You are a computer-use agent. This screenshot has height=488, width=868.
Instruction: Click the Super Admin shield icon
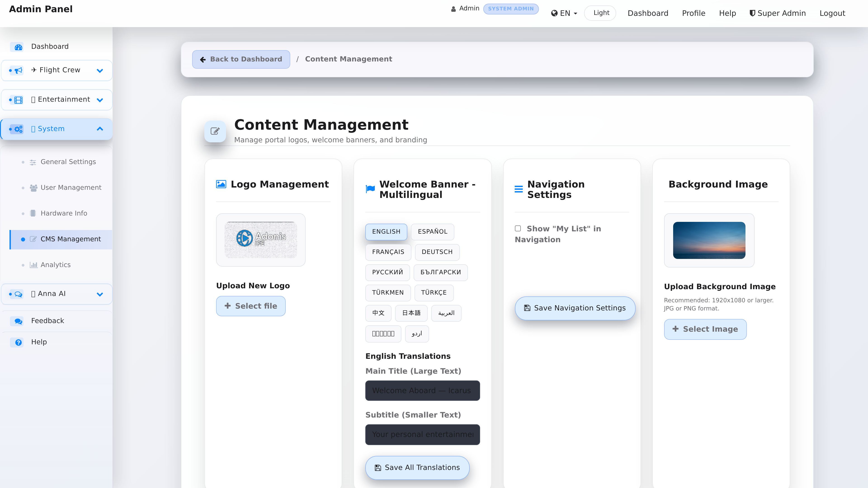[752, 13]
